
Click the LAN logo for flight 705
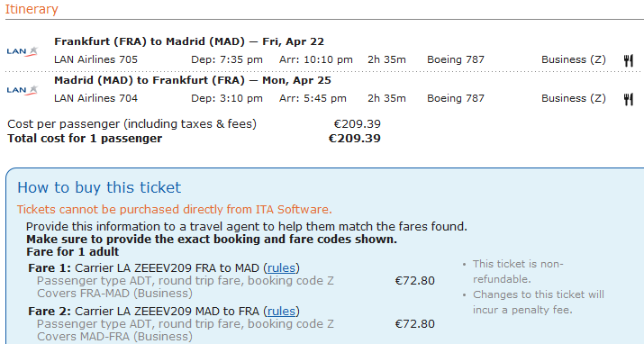tap(23, 51)
